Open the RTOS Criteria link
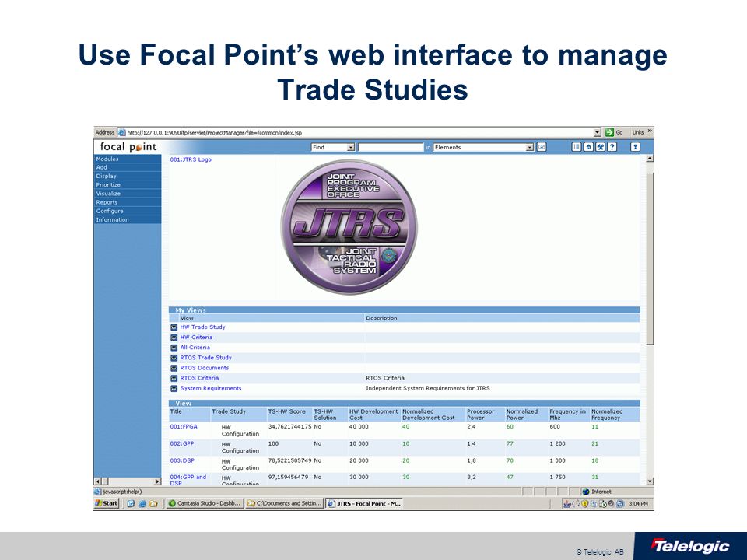The image size is (747, 560). (199, 378)
